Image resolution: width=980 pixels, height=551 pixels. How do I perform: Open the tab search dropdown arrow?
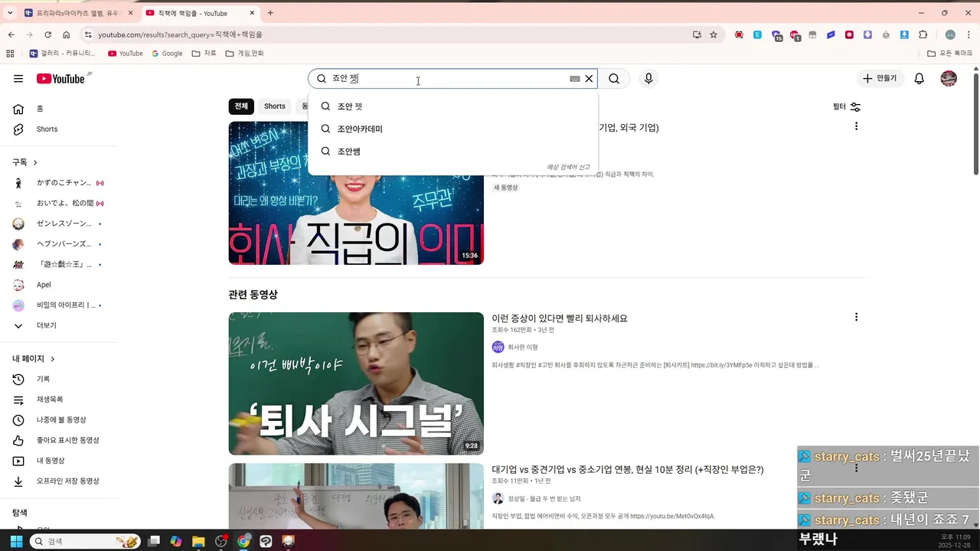(x=10, y=13)
